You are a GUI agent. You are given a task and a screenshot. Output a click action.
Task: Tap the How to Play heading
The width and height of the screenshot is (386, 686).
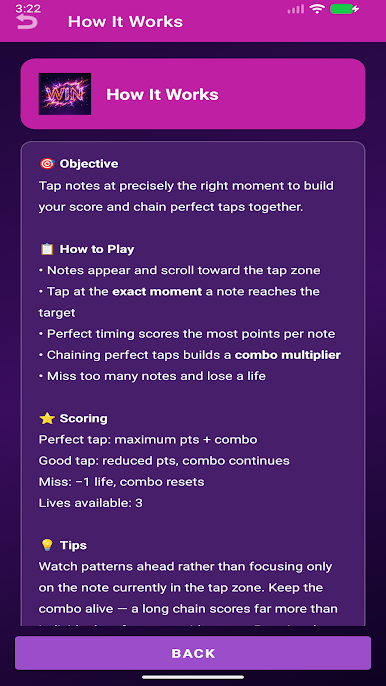[97, 249]
